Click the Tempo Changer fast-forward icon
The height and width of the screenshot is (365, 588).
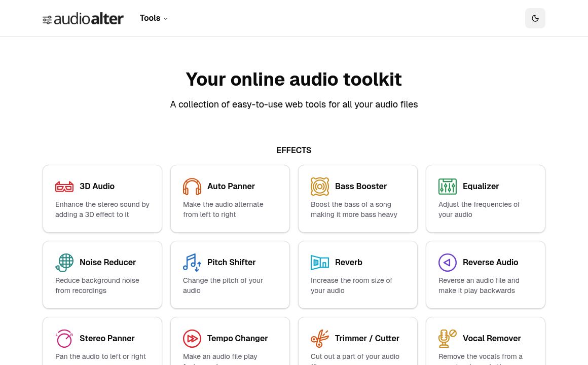(192, 339)
